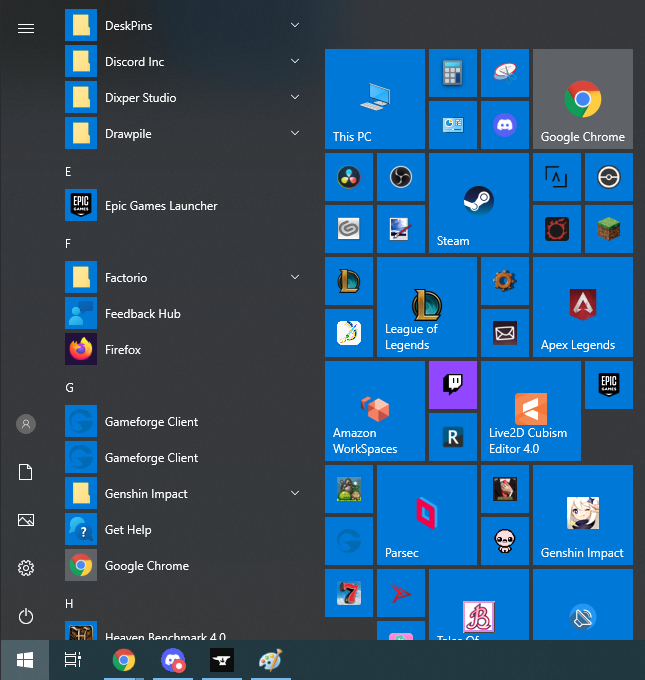Open the Control Panel tile

click(453, 125)
